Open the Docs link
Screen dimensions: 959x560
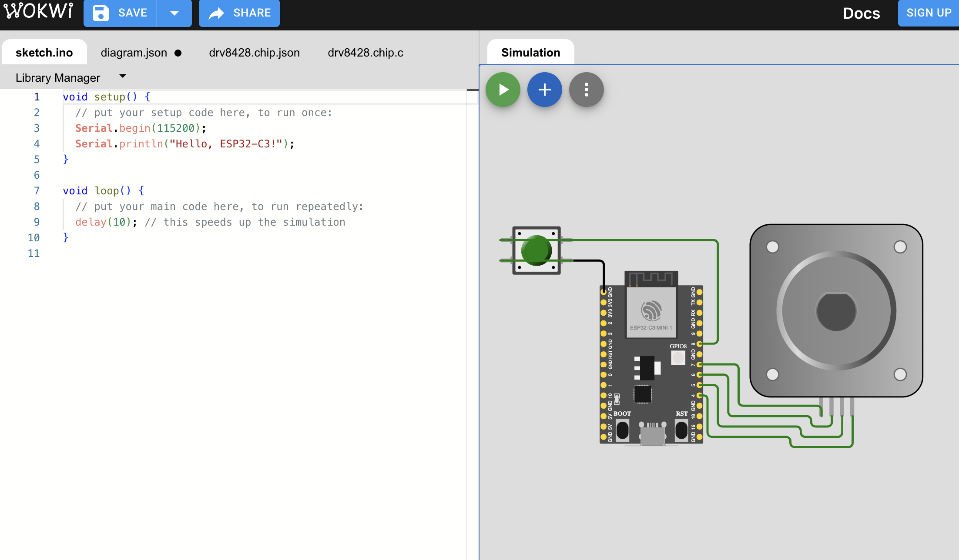pos(861,13)
